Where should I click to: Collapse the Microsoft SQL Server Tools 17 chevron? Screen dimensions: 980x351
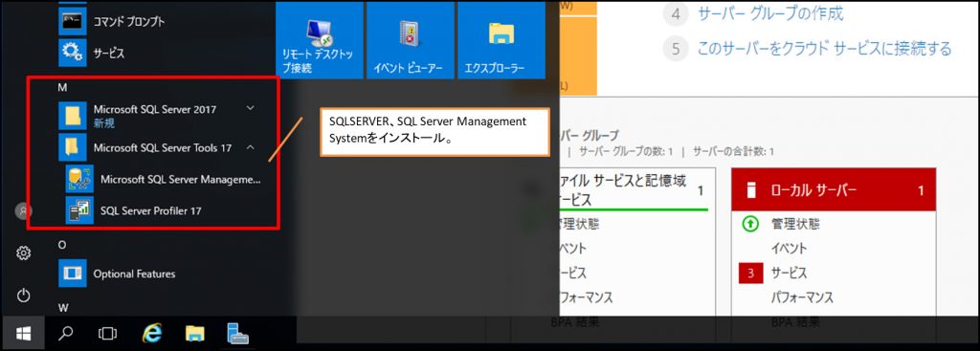coord(251,148)
